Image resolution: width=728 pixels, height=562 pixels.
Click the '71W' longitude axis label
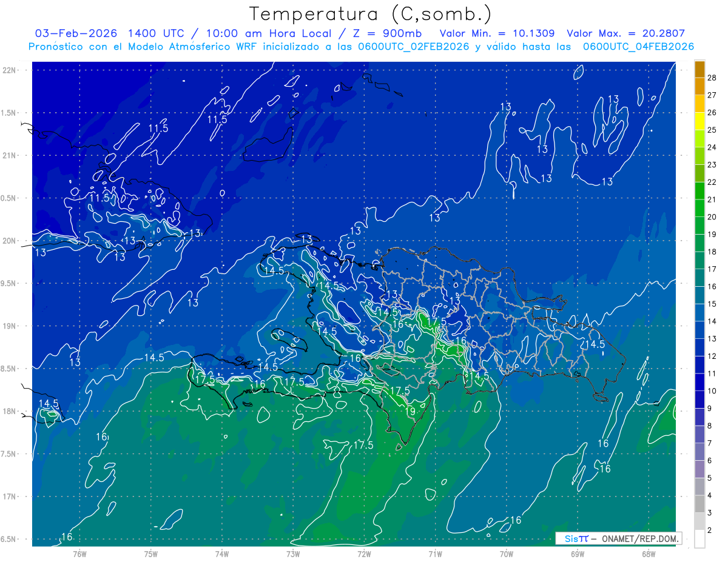click(x=435, y=554)
